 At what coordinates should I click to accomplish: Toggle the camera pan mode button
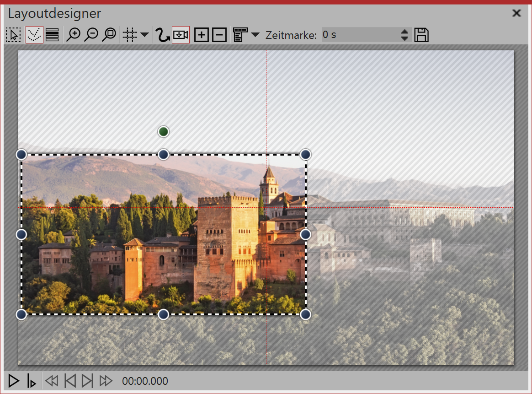tap(181, 35)
